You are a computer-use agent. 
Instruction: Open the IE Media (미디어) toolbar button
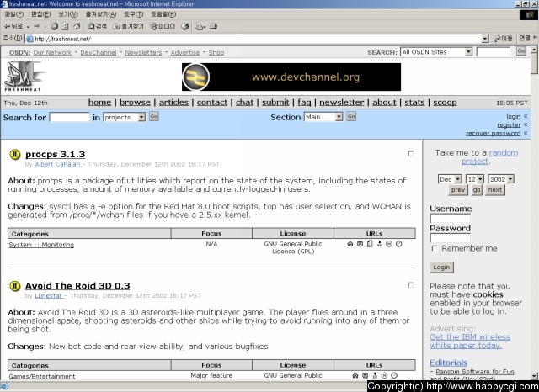click(163, 26)
